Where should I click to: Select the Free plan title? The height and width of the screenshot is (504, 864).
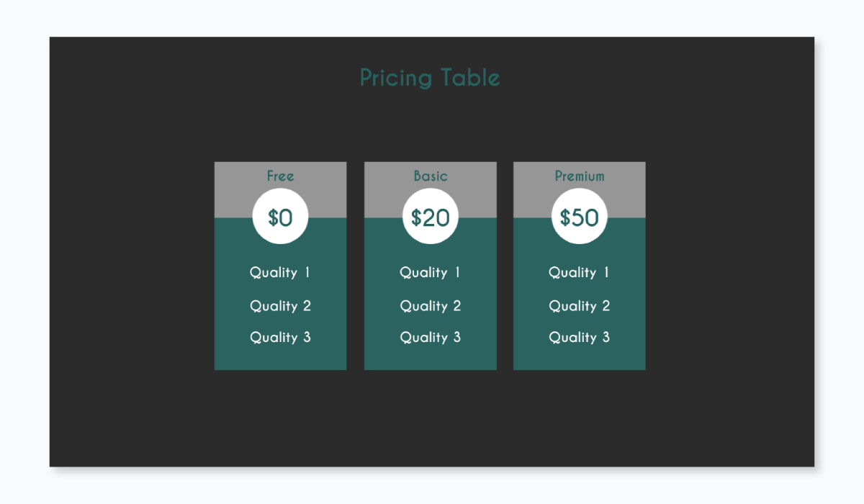280,176
